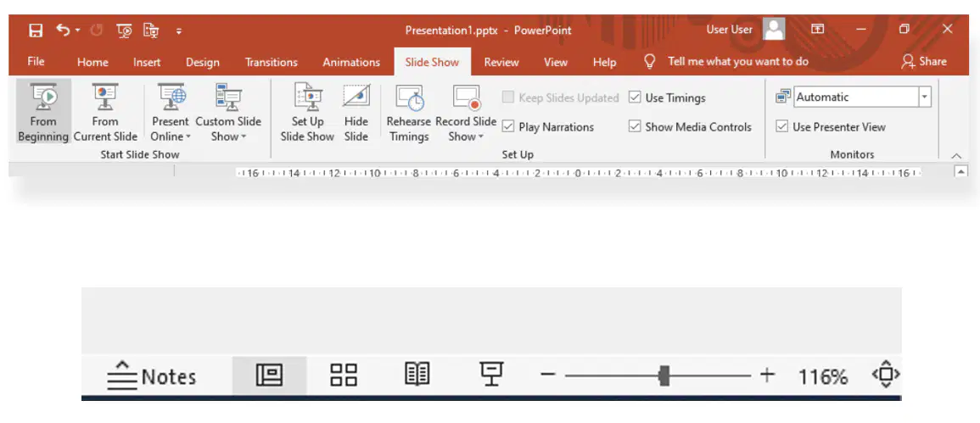Open Customize Quick Access Toolbar arrow
The height and width of the screenshot is (423, 980).
click(178, 31)
